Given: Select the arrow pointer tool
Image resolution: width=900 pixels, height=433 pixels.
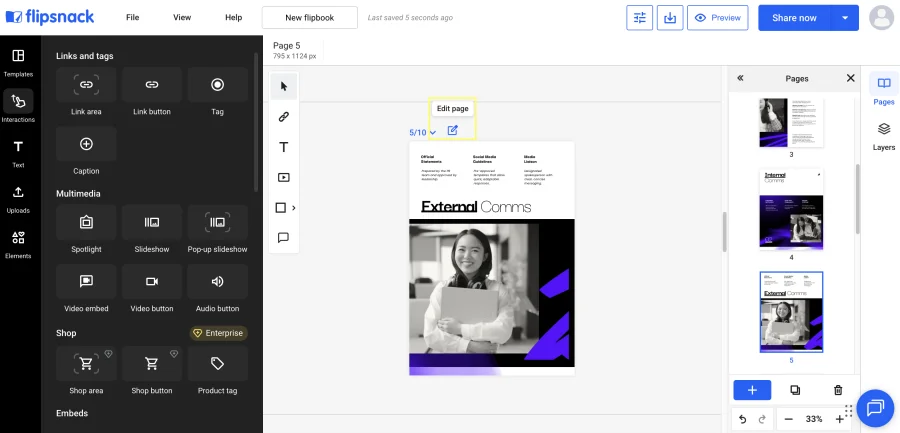Looking at the screenshot, I should tap(284, 87).
